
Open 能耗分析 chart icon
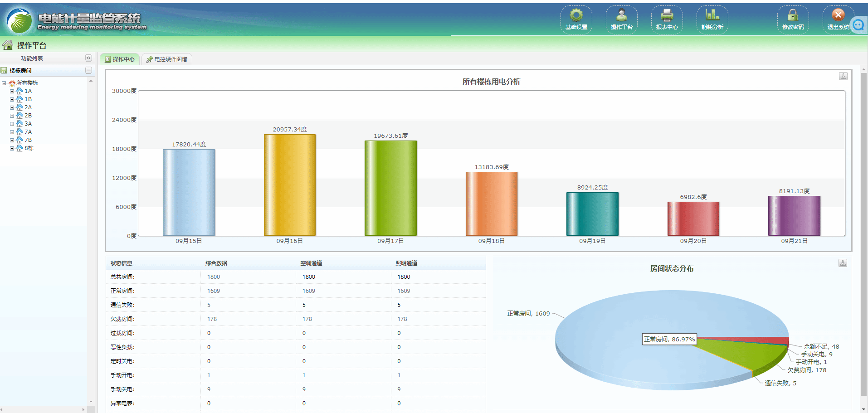(712, 19)
